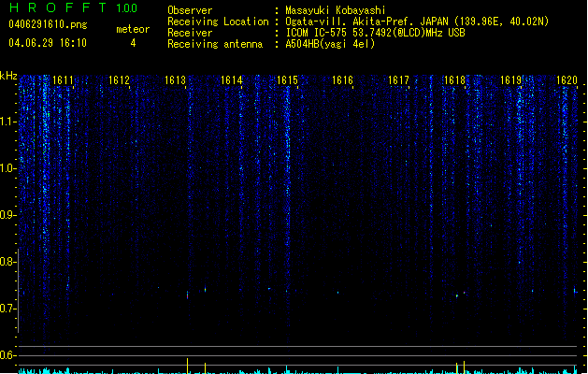
Task: Click the meteor echo just after 1613
Action: tap(188, 295)
